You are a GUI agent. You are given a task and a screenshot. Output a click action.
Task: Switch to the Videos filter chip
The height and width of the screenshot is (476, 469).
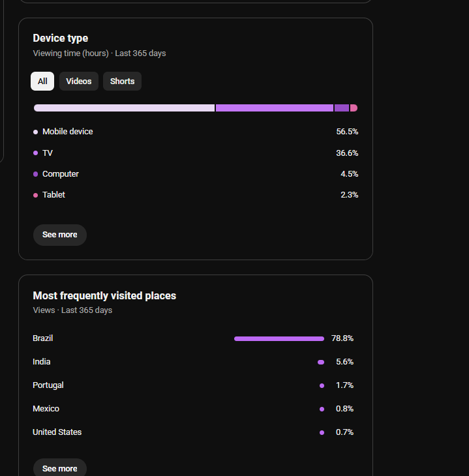79,81
